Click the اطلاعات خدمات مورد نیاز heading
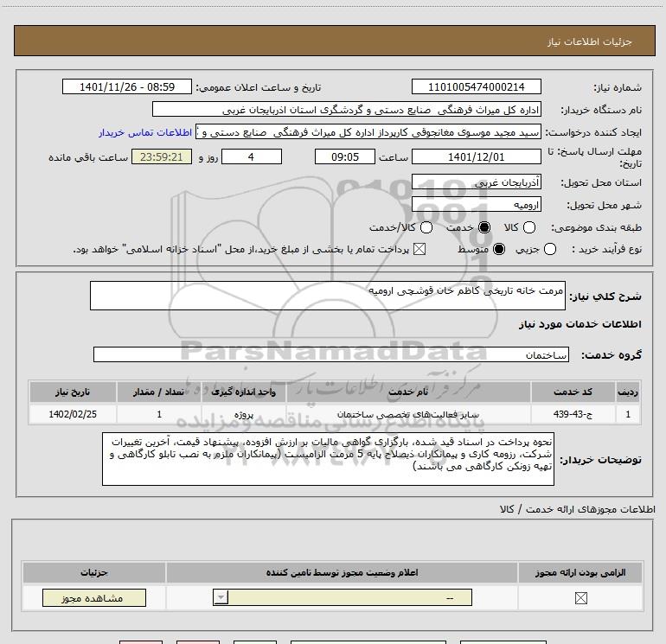This screenshot has width=666, height=644. click(x=580, y=324)
